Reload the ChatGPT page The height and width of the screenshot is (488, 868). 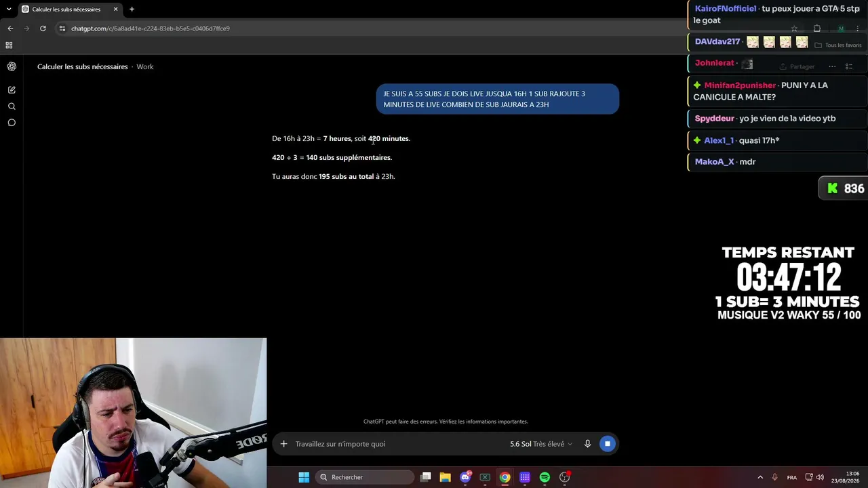43,28
